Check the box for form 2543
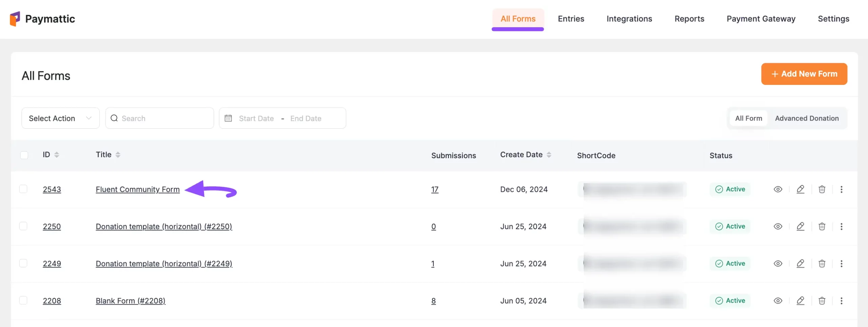Image resolution: width=868 pixels, height=327 pixels. [x=23, y=189]
